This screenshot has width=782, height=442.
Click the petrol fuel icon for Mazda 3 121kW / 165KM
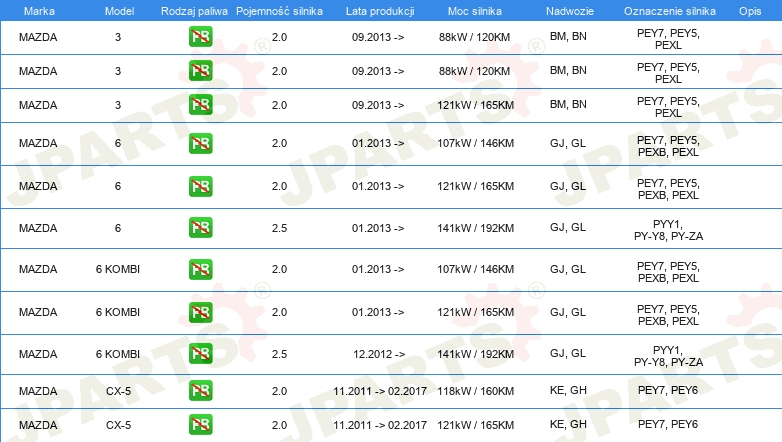pyautogui.click(x=200, y=105)
